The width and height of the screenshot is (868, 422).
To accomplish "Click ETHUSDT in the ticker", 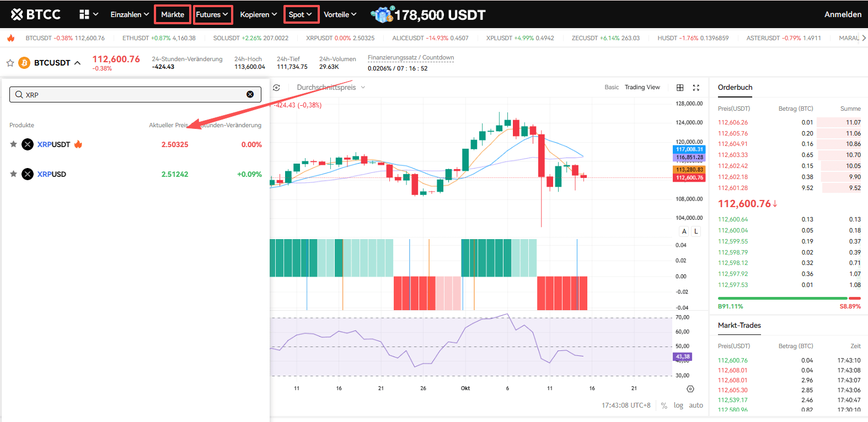I will (x=159, y=38).
